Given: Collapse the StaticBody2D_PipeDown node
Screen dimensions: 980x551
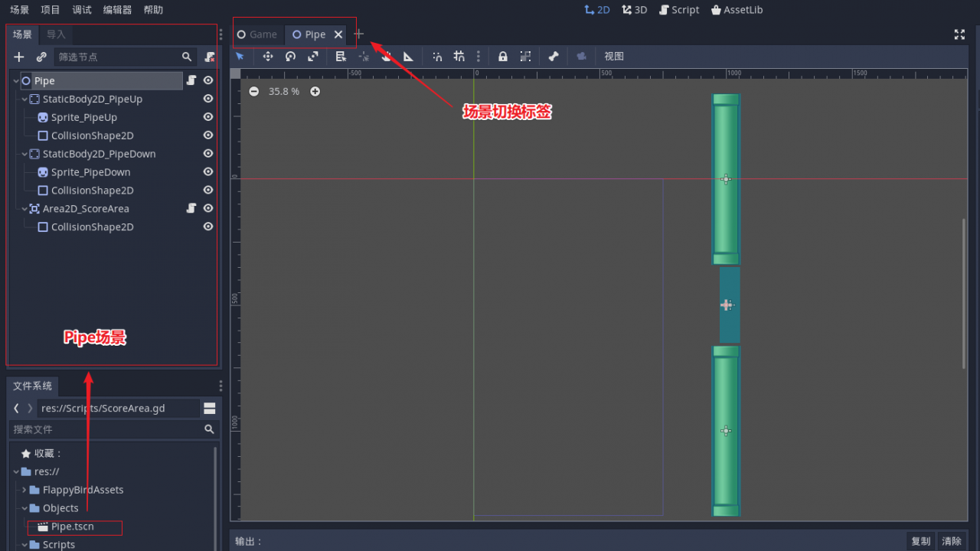Looking at the screenshot, I should pyautogui.click(x=24, y=154).
